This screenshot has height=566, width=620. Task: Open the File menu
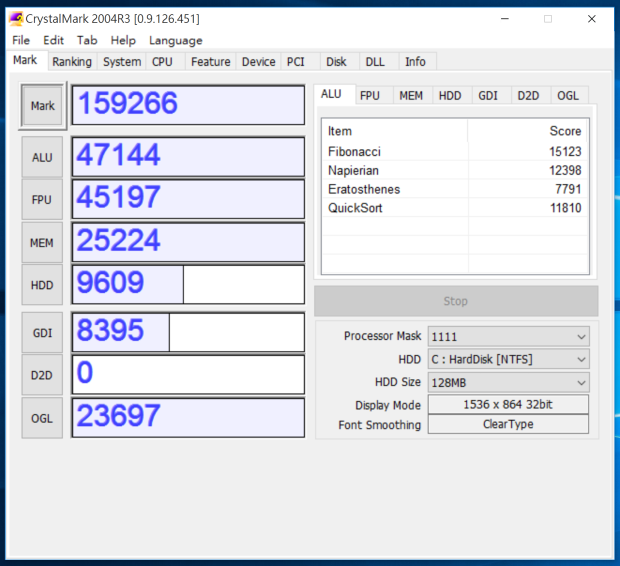tap(21, 40)
